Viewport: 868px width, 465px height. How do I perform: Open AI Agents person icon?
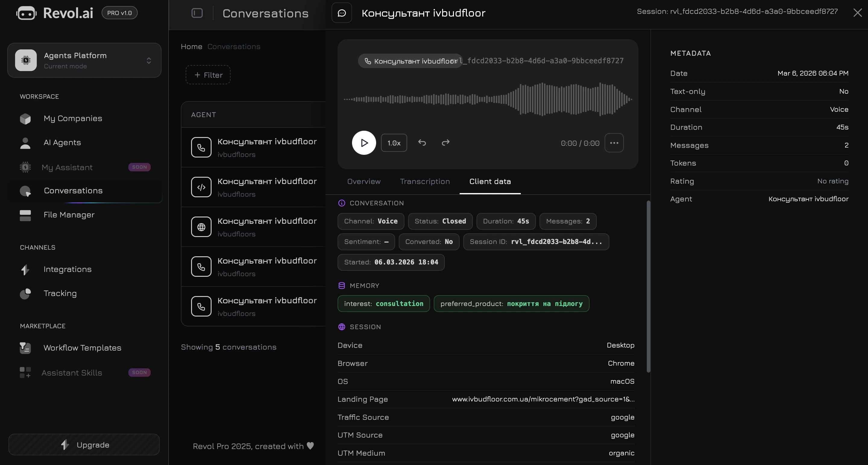[x=25, y=143]
